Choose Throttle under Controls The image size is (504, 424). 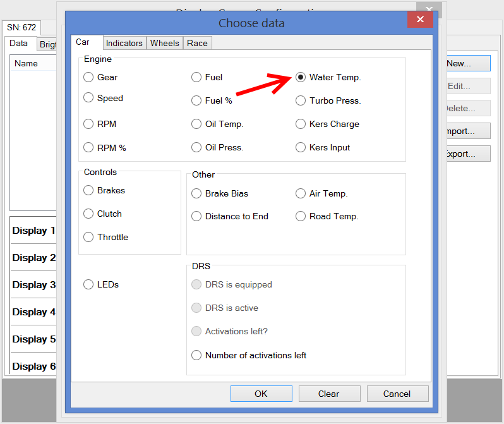pyautogui.click(x=88, y=237)
